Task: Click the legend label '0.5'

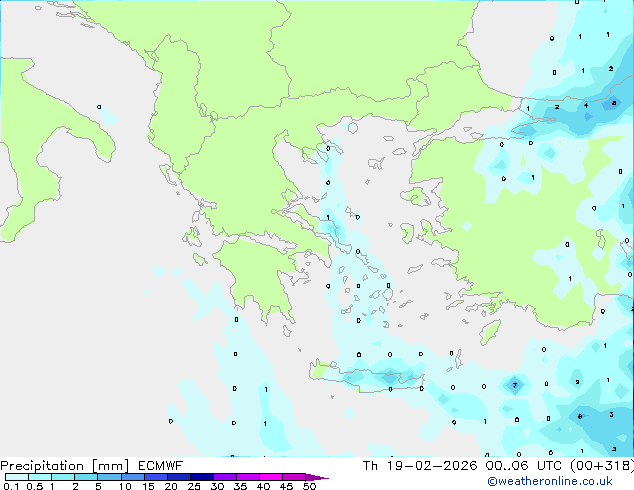Action: (34, 486)
